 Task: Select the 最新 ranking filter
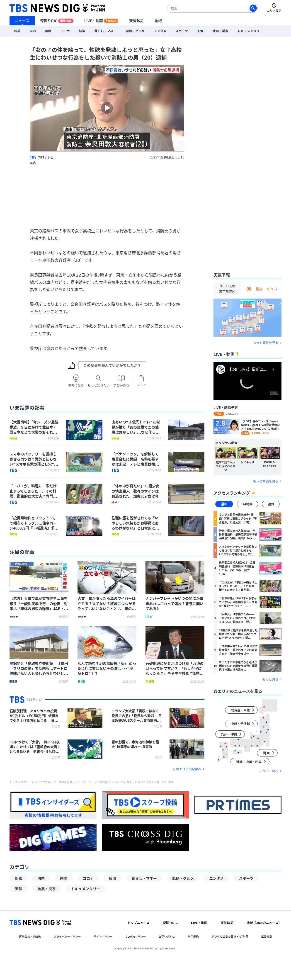[224, 504]
